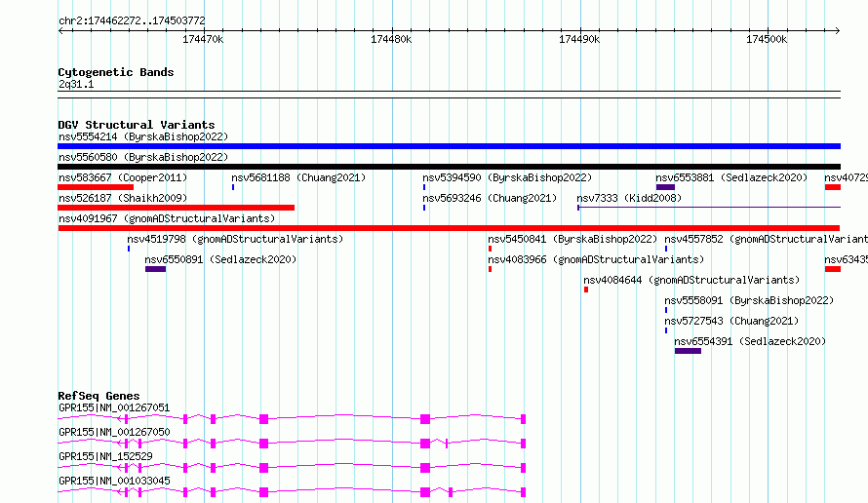The height and width of the screenshot is (503, 868).
Task: Open nsv7333 (Kidd2008) label
Action: click(629, 198)
